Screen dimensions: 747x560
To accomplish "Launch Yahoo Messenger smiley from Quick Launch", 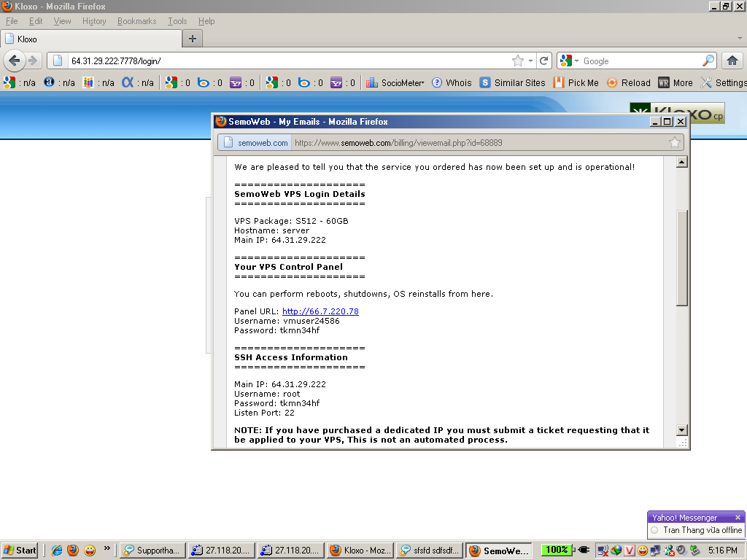I will pyautogui.click(x=90, y=551).
